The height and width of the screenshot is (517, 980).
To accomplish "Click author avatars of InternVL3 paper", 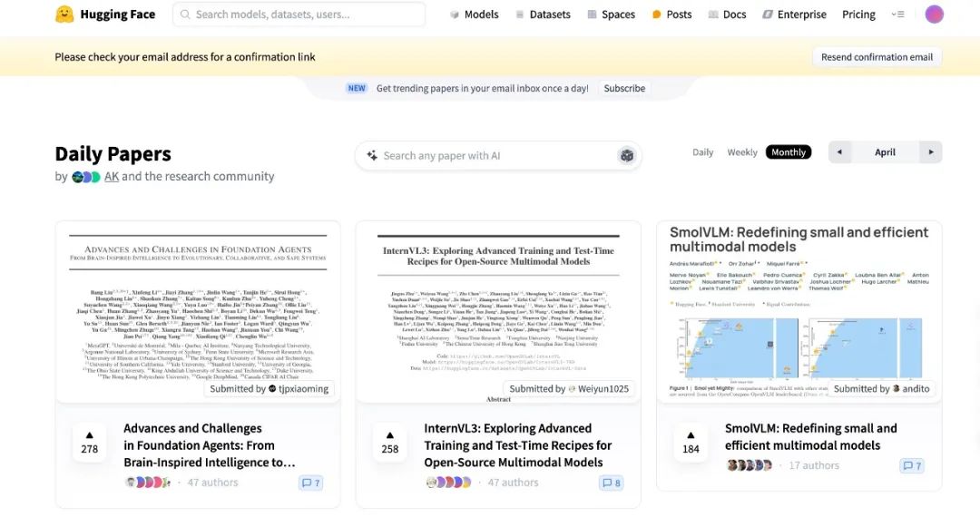I will 448,482.
